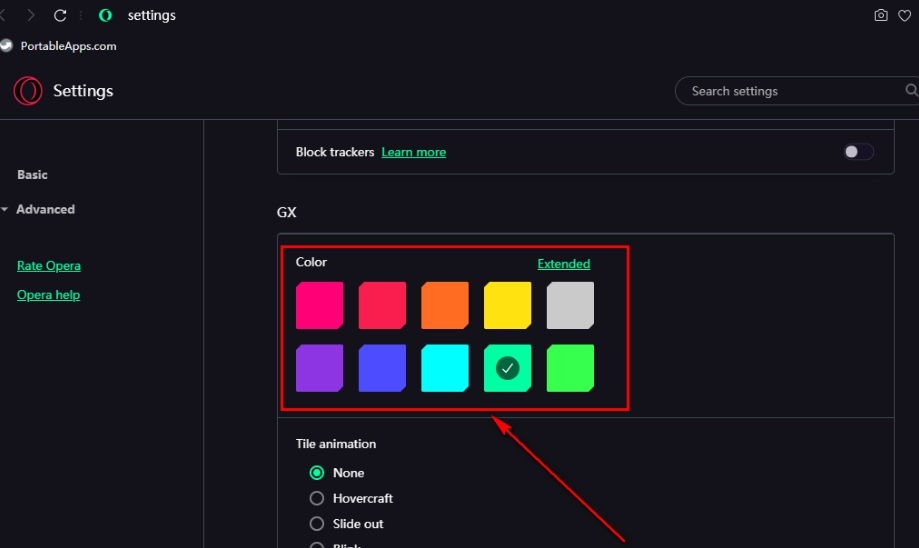919x548 pixels.
Task: Pick the orange color swatch
Action: click(x=445, y=305)
